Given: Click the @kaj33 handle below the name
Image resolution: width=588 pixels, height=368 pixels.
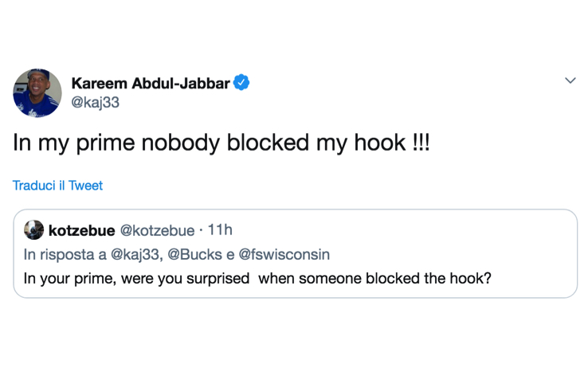Looking at the screenshot, I should 95,102.
